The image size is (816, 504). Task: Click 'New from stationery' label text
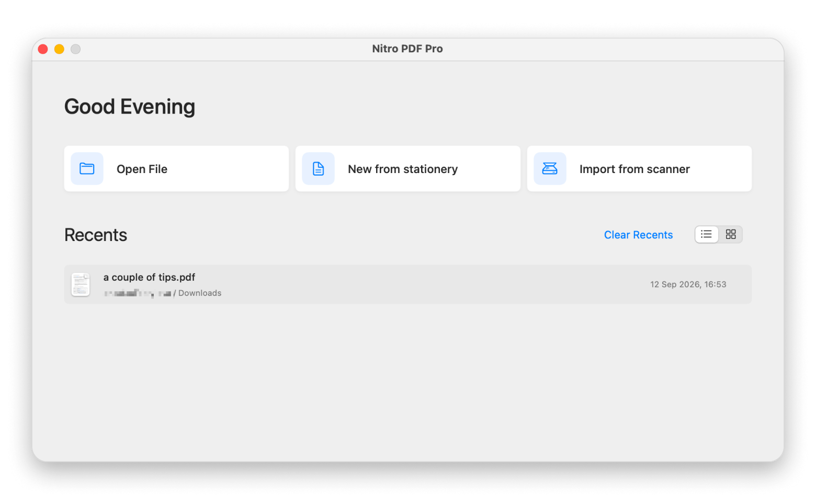point(403,169)
